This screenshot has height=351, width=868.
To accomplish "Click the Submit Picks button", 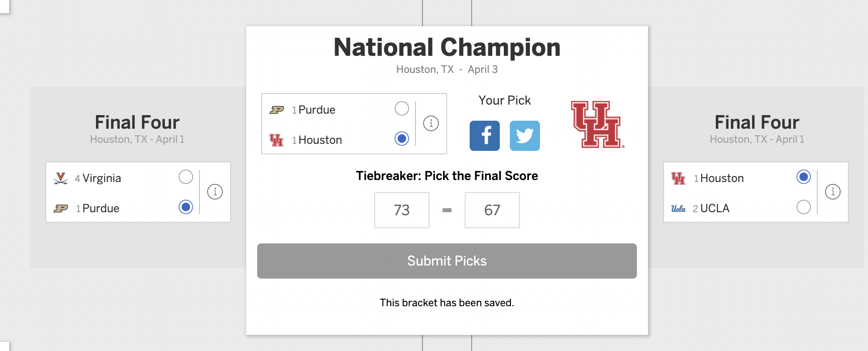I will (447, 261).
